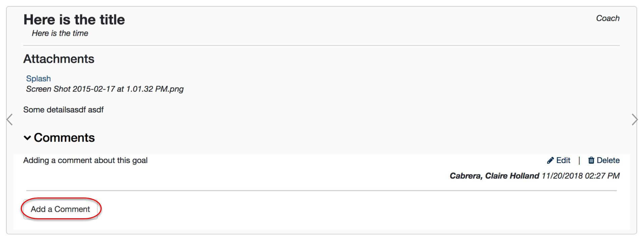Go to the previous item with left arrow
This screenshot has height=239, width=644.
(10, 119)
